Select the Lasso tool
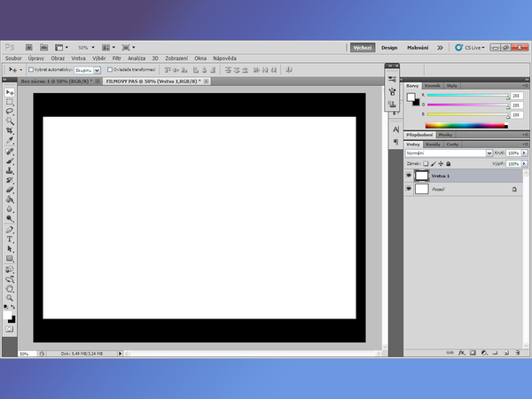This screenshot has width=532, height=399. [10, 111]
